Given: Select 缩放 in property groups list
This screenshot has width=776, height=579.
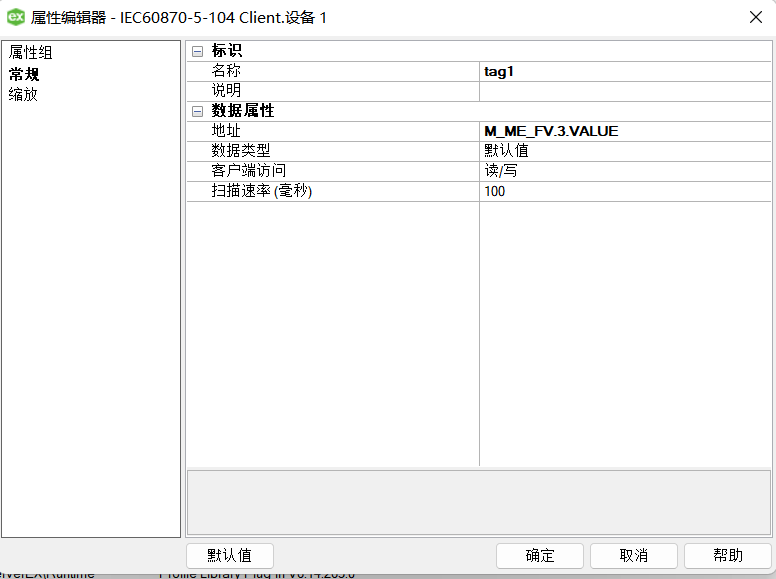Looking at the screenshot, I should coord(24,94).
